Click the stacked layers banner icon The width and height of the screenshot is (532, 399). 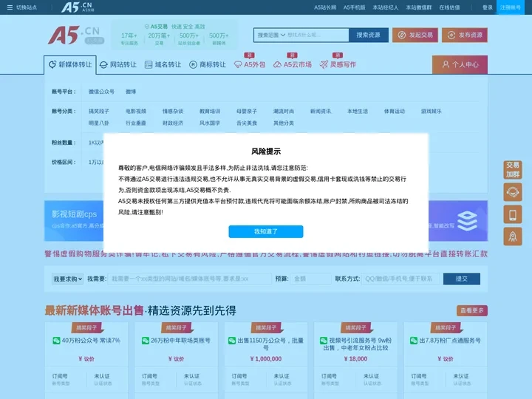point(467,221)
